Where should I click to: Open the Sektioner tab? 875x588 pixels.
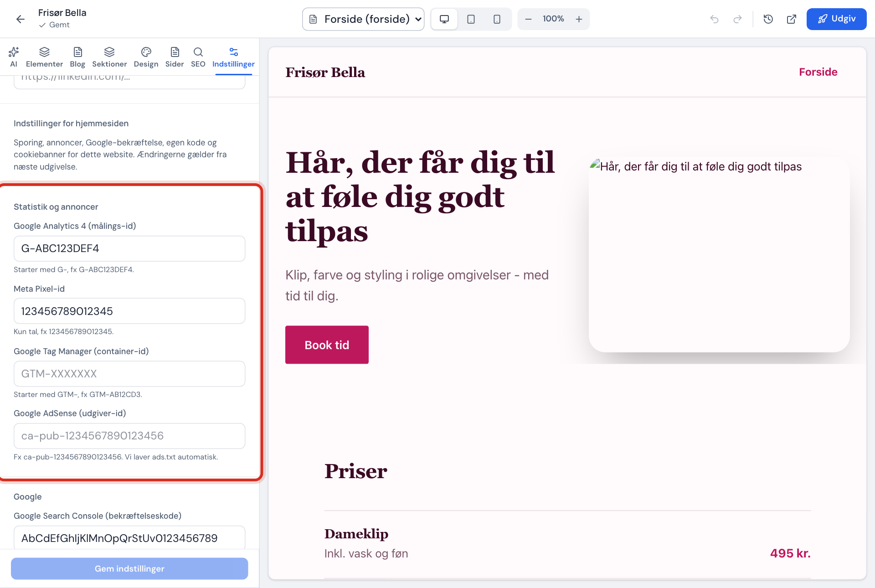[109, 57]
